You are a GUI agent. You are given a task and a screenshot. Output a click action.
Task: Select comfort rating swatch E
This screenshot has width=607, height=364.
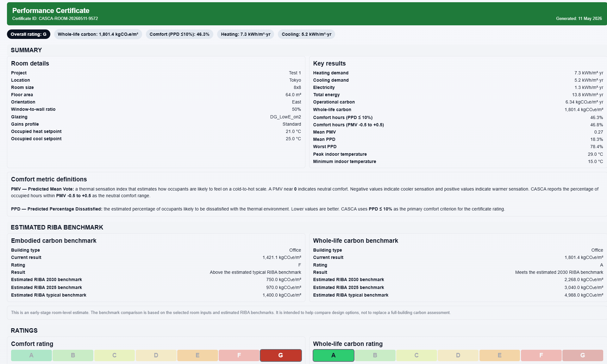pyautogui.click(x=197, y=355)
